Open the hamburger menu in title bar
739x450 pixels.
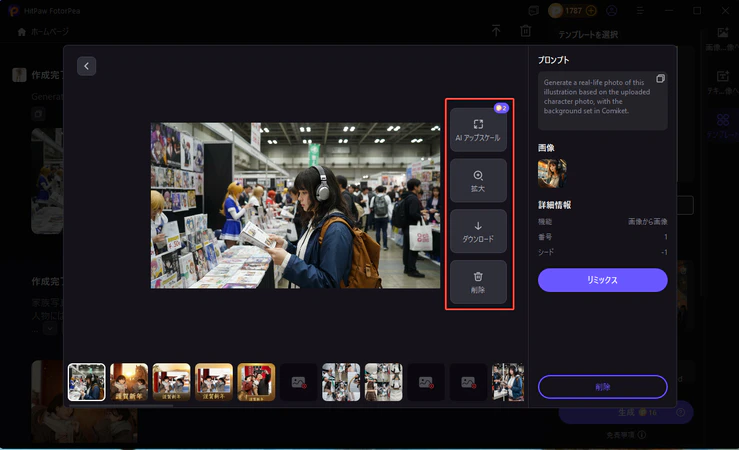[x=640, y=10]
